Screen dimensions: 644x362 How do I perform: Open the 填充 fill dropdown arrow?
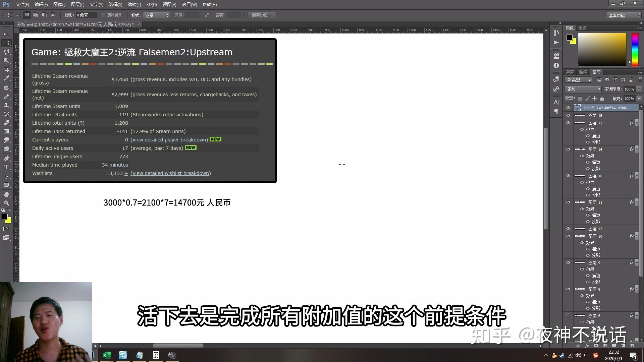pyautogui.click(x=639, y=99)
